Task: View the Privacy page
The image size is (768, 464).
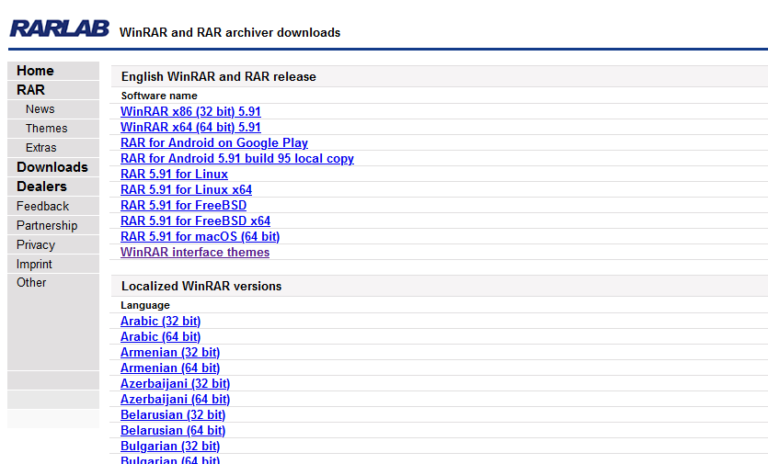Action: click(35, 244)
